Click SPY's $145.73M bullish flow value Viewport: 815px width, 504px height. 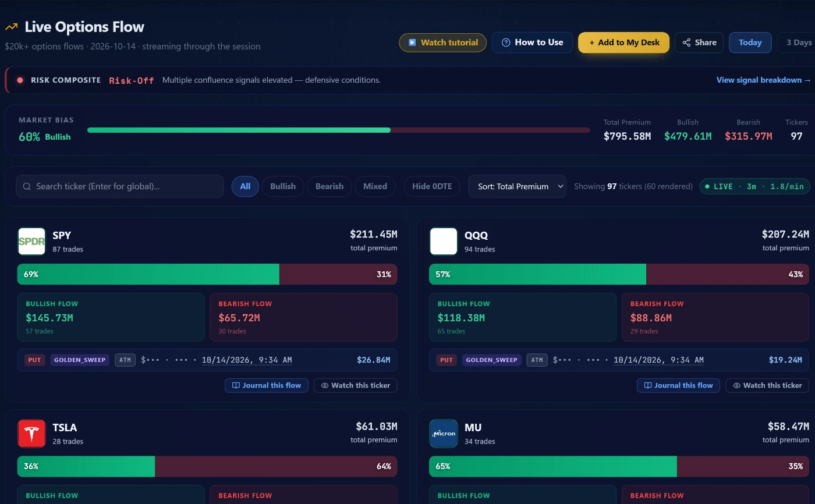point(49,318)
